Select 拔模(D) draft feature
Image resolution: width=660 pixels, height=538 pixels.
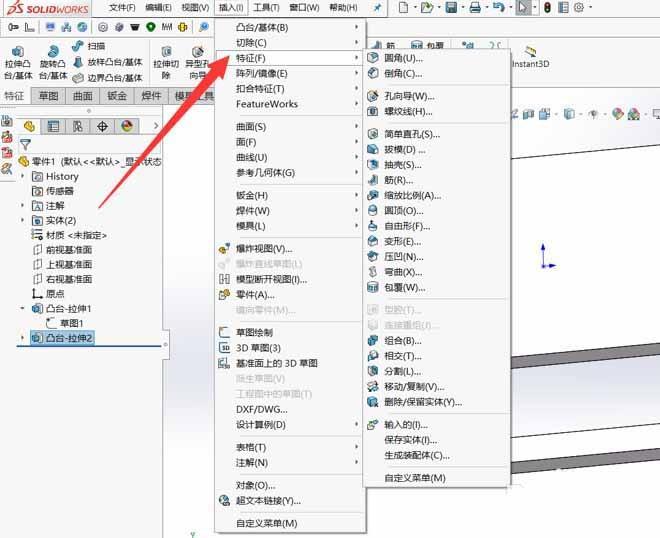pyautogui.click(x=436, y=149)
